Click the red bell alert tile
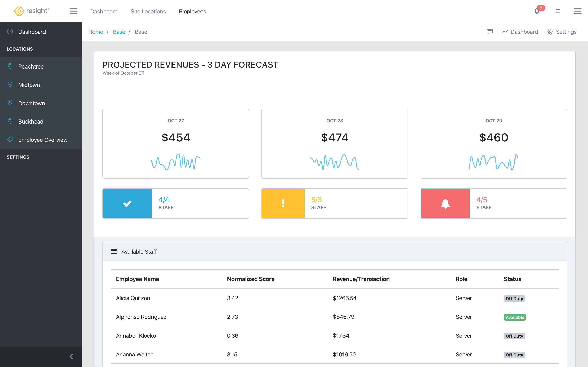 tap(445, 203)
